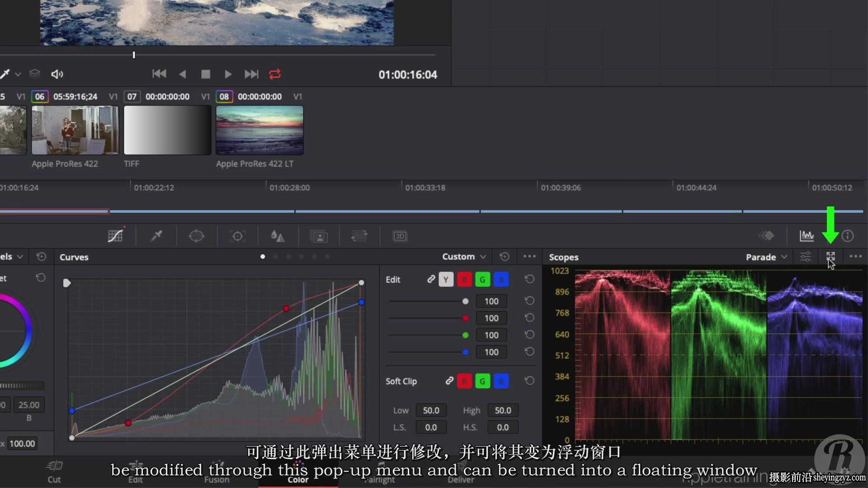Toggle loop playback
Viewport: 868px width, 488px height.
click(x=275, y=74)
